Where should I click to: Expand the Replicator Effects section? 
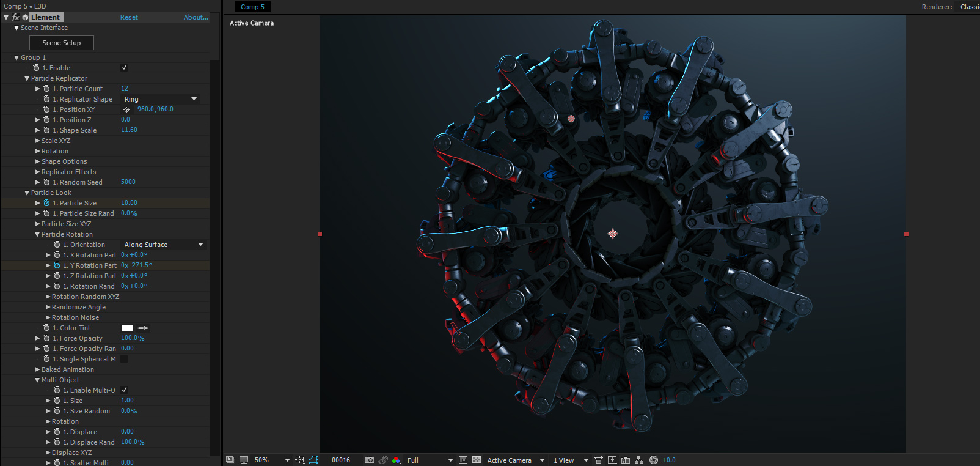click(38, 172)
